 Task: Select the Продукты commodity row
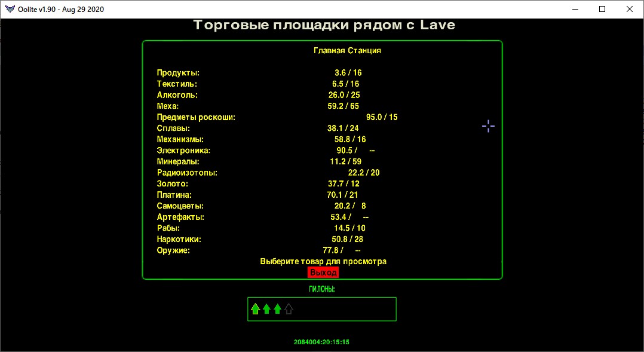pos(178,73)
